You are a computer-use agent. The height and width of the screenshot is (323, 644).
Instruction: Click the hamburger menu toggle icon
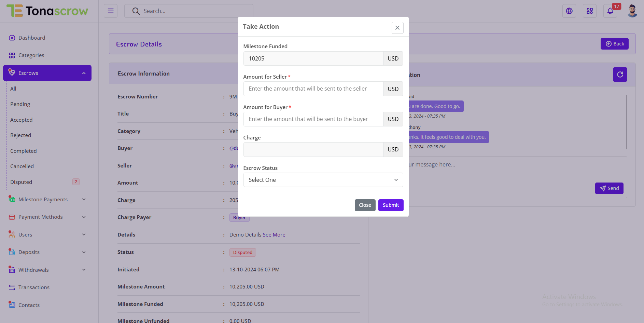click(x=111, y=11)
